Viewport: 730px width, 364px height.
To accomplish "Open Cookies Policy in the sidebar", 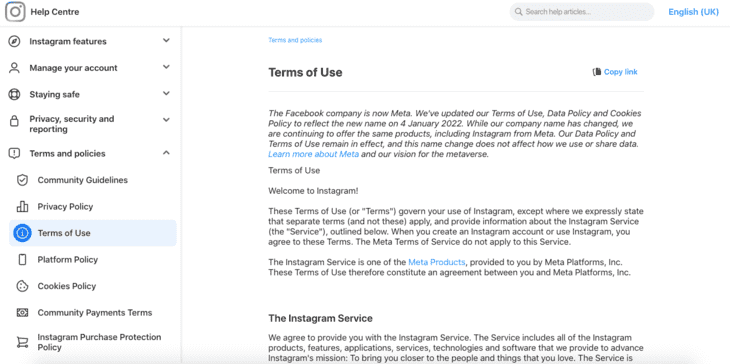I will 67,286.
